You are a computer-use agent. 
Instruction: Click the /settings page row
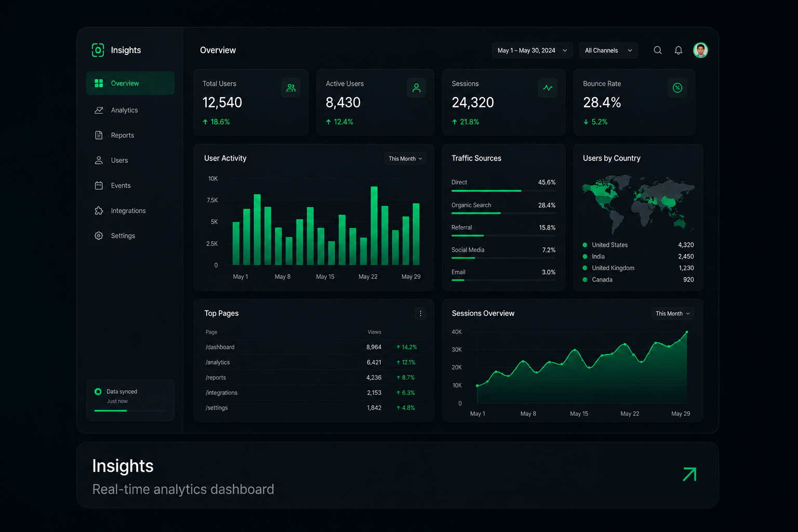313,408
